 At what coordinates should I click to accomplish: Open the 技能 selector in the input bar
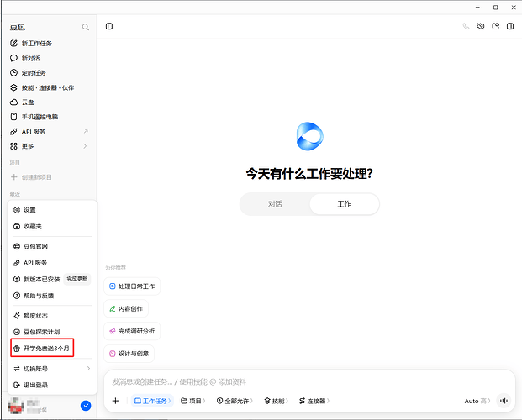click(x=276, y=401)
